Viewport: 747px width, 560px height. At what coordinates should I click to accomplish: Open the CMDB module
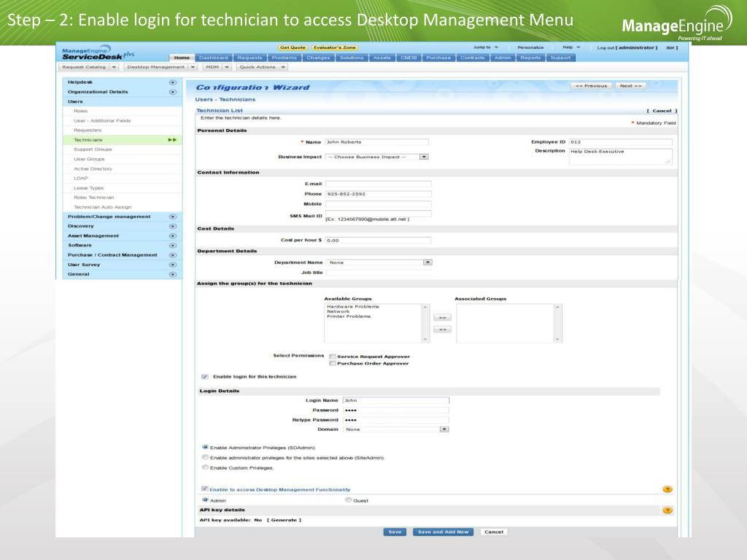pos(408,57)
